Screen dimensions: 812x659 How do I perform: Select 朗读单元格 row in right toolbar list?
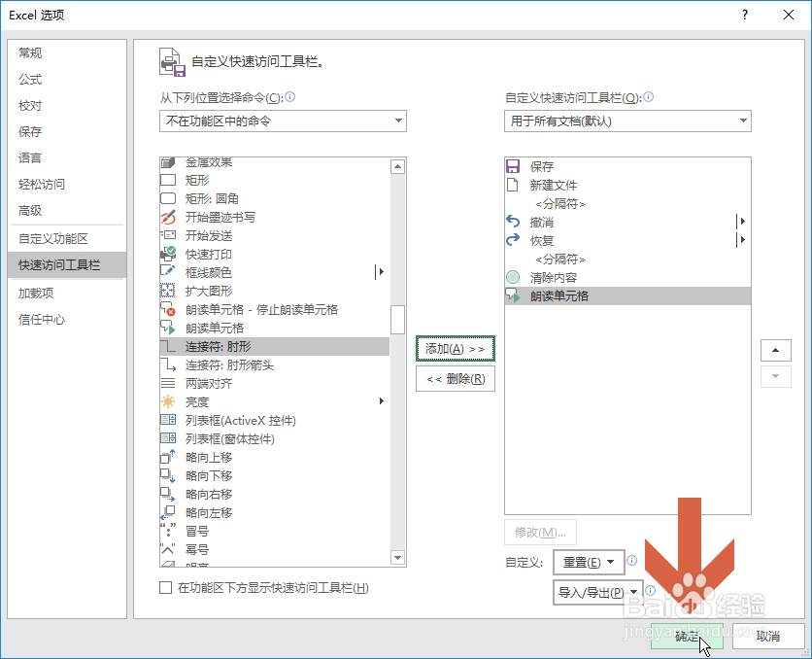[627, 295]
